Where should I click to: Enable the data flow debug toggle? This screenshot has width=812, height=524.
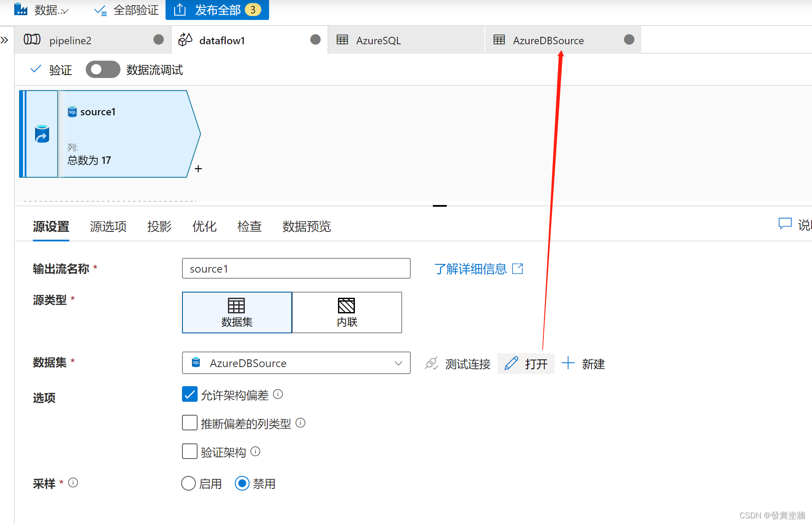point(103,69)
